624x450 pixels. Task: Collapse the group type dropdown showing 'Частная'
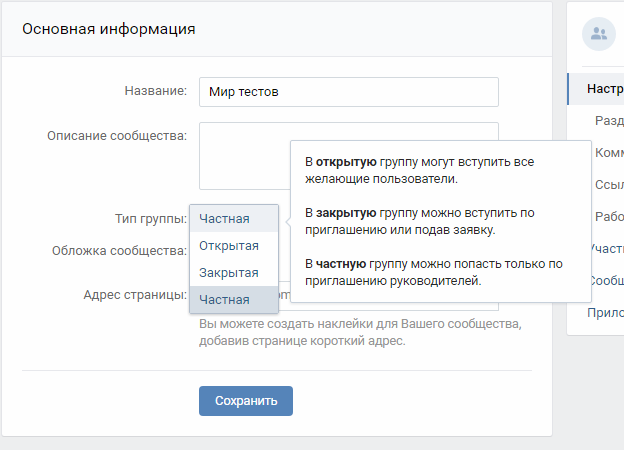234,218
